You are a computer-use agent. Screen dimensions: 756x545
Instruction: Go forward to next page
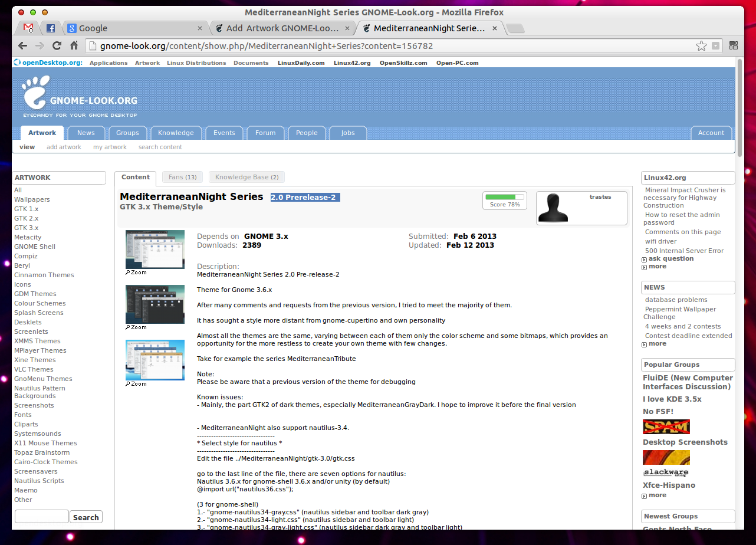(40, 45)
